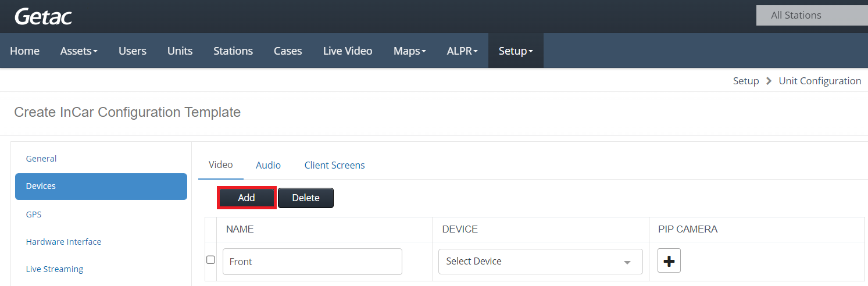Add a PIP camera with the plus icon

click(x=669, y=261)
